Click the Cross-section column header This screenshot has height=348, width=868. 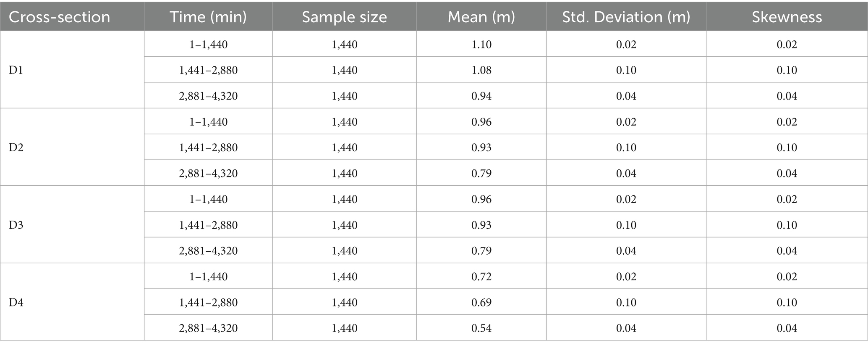[x=59, y=17]
